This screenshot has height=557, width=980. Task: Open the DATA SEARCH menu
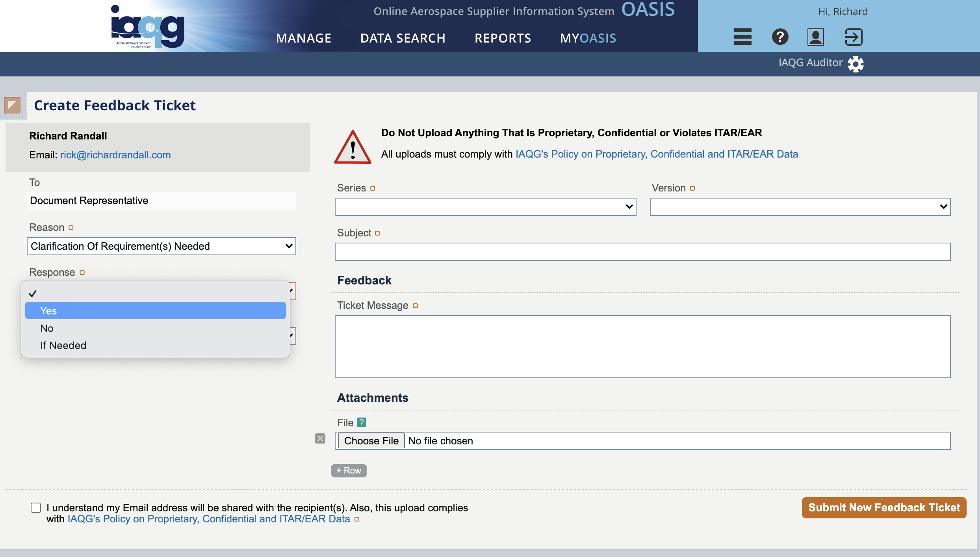click(x=403, y=38)
